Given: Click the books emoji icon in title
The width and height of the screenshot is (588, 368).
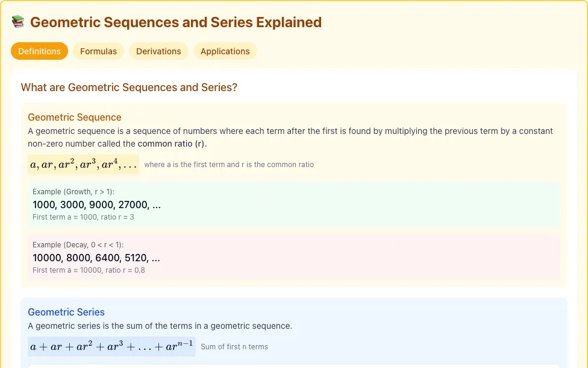Looking at the screenshot, I should click(x=18, y=22).
